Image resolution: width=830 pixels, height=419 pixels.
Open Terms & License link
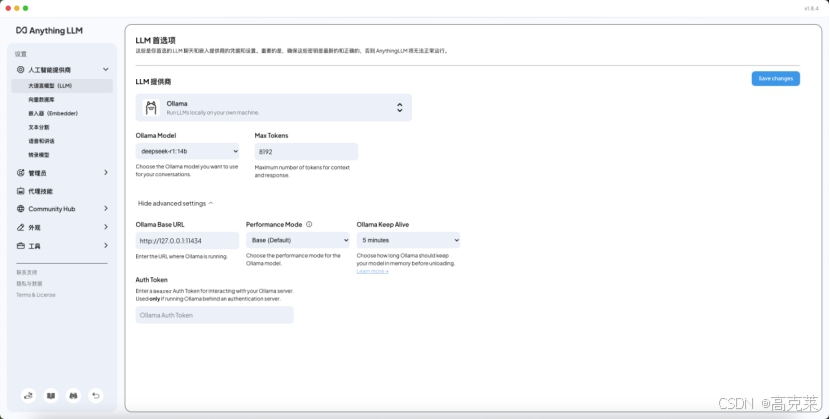[35, 295]
